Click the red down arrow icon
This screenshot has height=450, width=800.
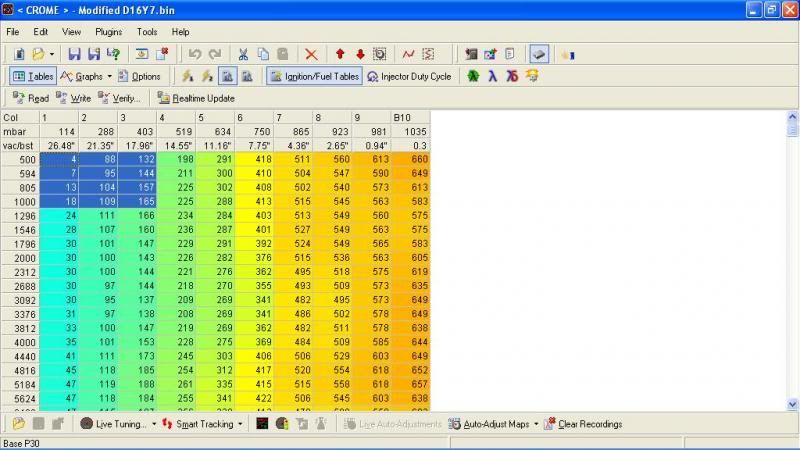[x=359, y=54]
